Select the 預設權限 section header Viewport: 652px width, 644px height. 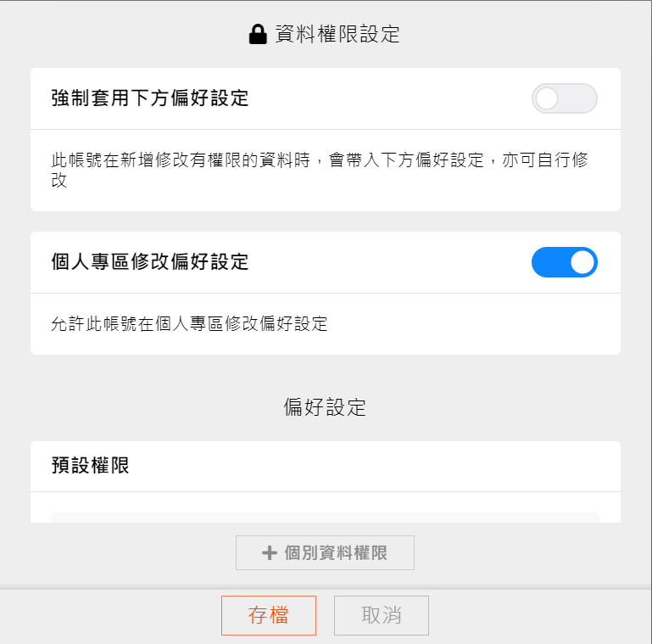coord(91,465)
